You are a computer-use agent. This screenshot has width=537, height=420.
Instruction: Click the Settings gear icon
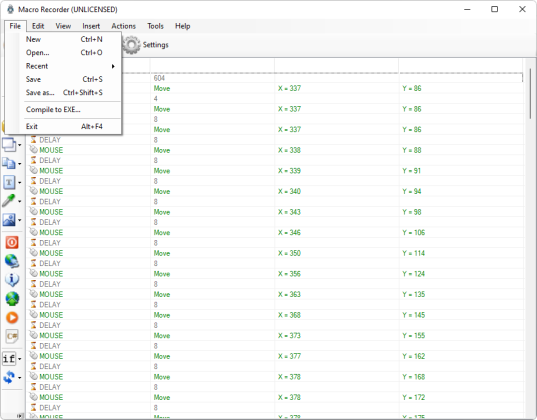point(132,45)
